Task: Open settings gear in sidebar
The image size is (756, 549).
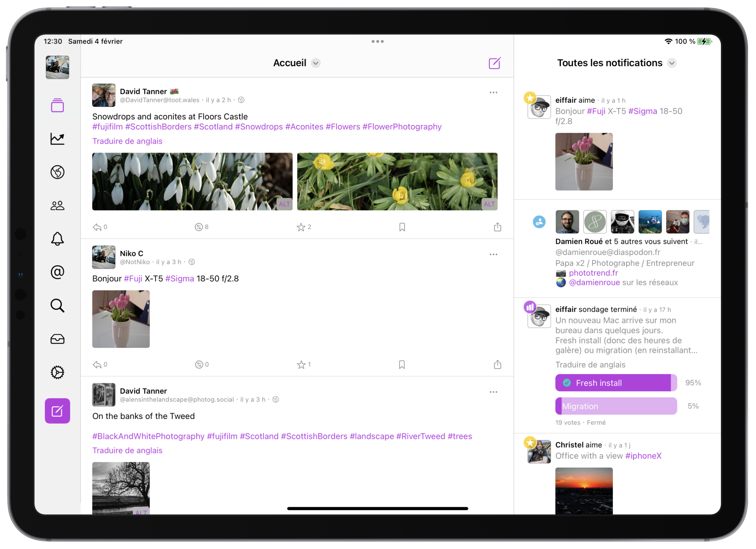Action: coord(57,372)
